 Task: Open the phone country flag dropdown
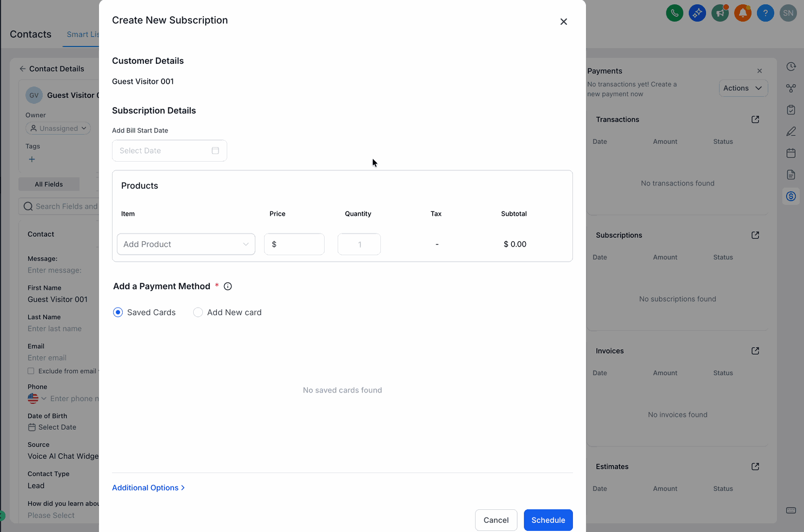pos(37,398)
